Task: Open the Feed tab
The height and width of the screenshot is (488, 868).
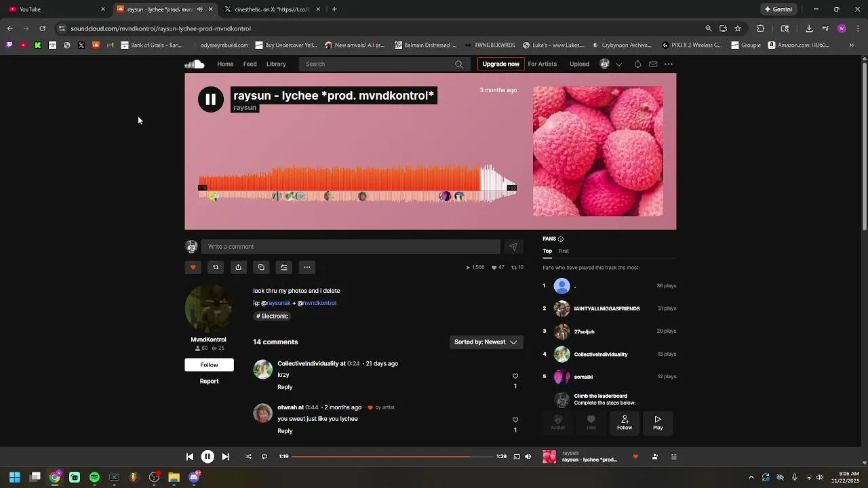Action: pos(250,64)
